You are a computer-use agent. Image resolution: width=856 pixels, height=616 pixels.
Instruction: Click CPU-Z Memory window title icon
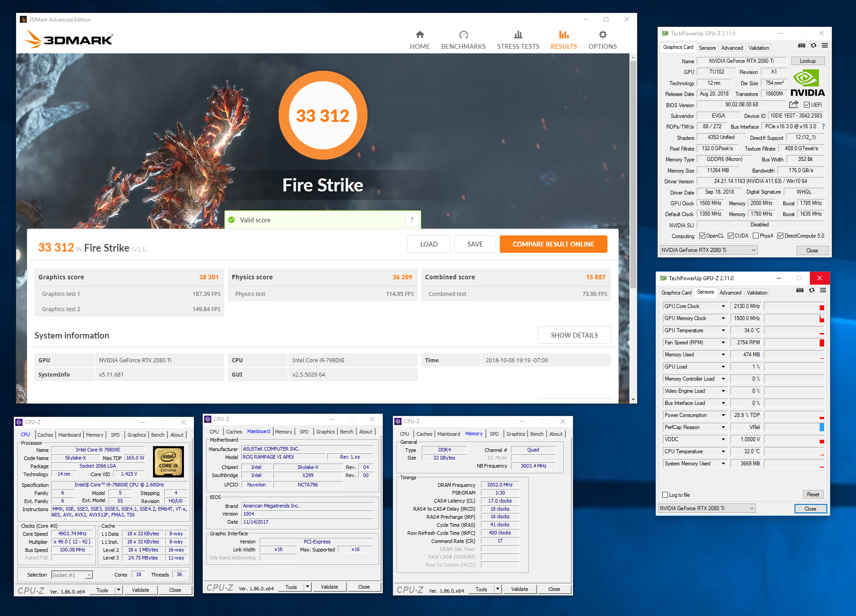[398, 421]
